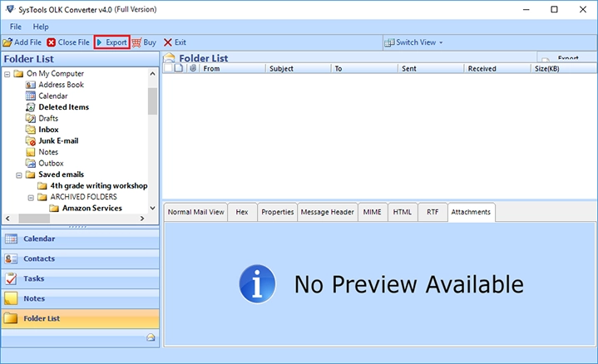Screen dimensions: 598x364
Task: Collapse the ARCHIVED FOLDERS tree node
Action: coord(31,198)
